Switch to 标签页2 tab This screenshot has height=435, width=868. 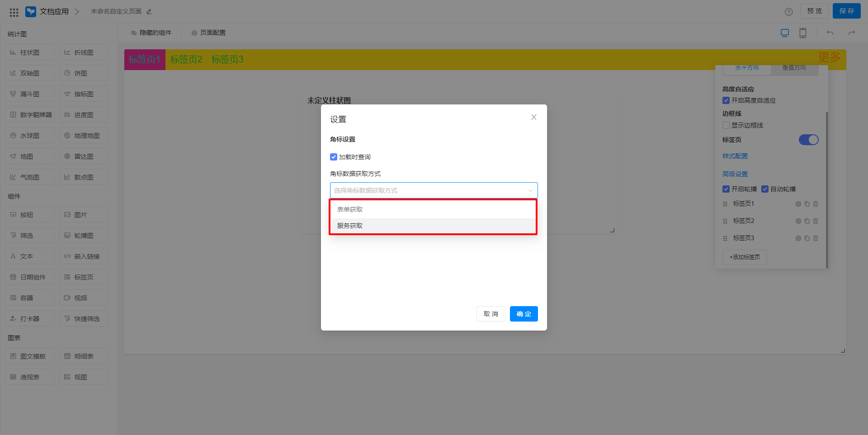186,60
